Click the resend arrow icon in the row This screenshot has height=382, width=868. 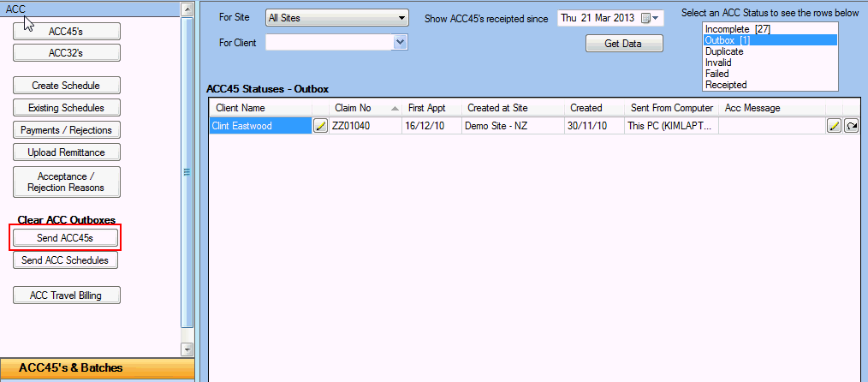tap(852, 126)
